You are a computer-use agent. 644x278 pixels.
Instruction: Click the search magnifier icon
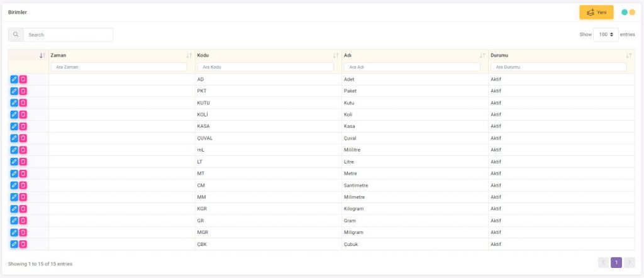[x=16, y=35]
